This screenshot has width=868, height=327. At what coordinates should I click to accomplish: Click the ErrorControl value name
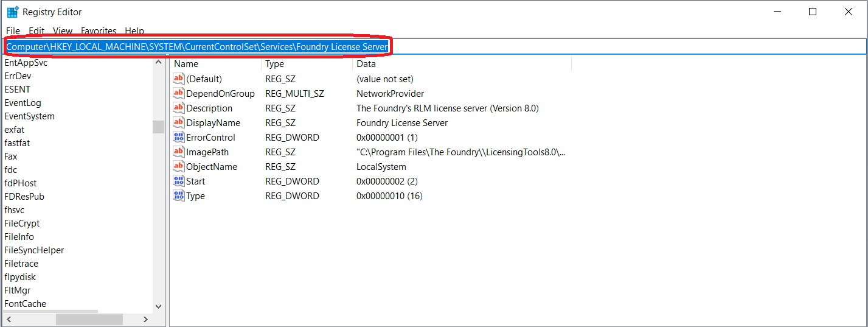(x=210, y=138)
